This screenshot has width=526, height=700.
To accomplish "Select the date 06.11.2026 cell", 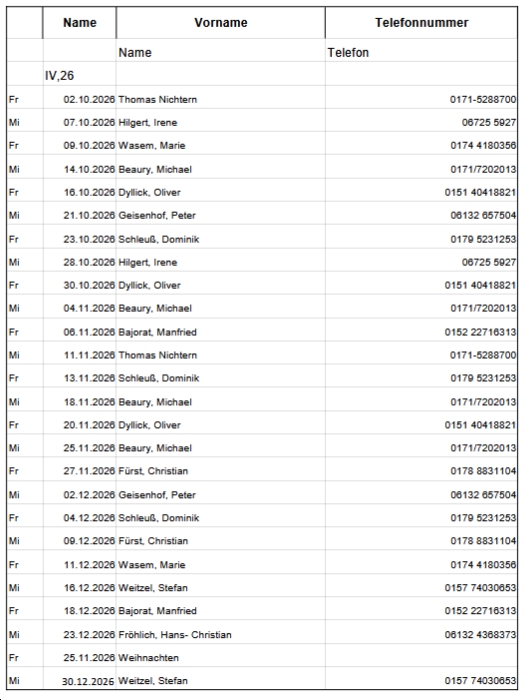I will coord(79,332).
